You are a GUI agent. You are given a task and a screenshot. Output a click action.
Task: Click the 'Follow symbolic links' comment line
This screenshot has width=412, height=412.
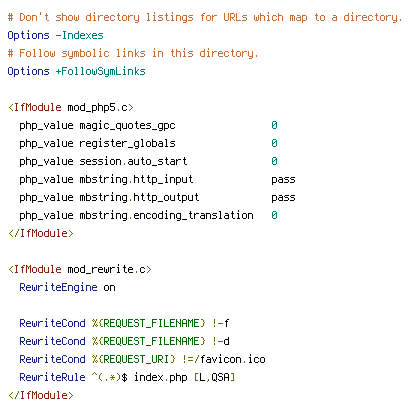[x=133, y=53]
